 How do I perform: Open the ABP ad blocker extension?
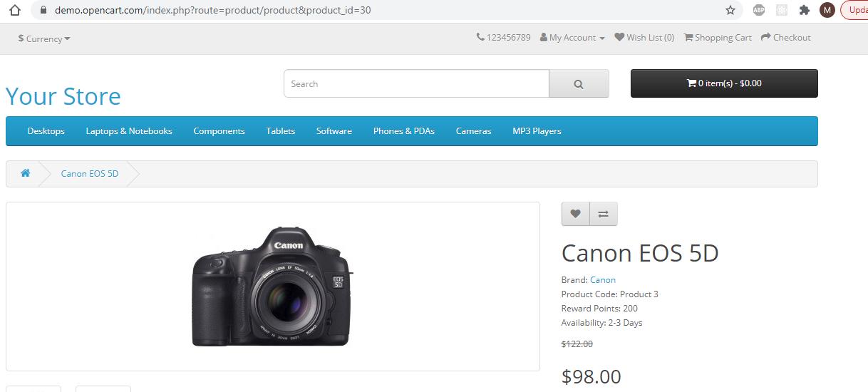759,10
